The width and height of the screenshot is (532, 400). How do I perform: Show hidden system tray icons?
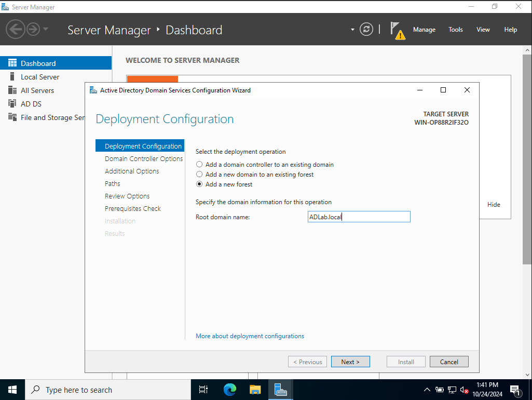(427, 390)
